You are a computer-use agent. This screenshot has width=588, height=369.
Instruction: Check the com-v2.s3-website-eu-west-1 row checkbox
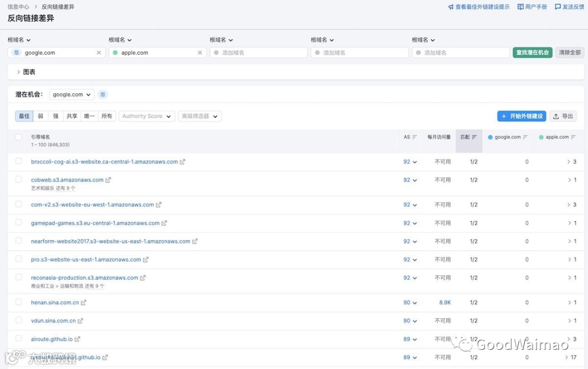tap(19, 204)
